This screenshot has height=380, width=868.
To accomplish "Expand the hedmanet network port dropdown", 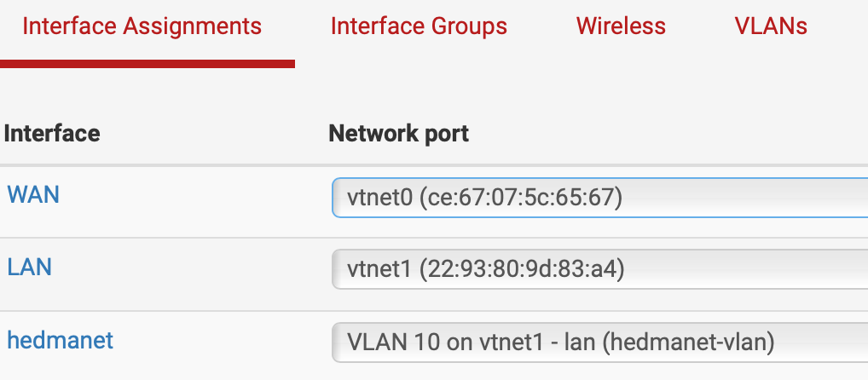I will [x=599, y=343].
